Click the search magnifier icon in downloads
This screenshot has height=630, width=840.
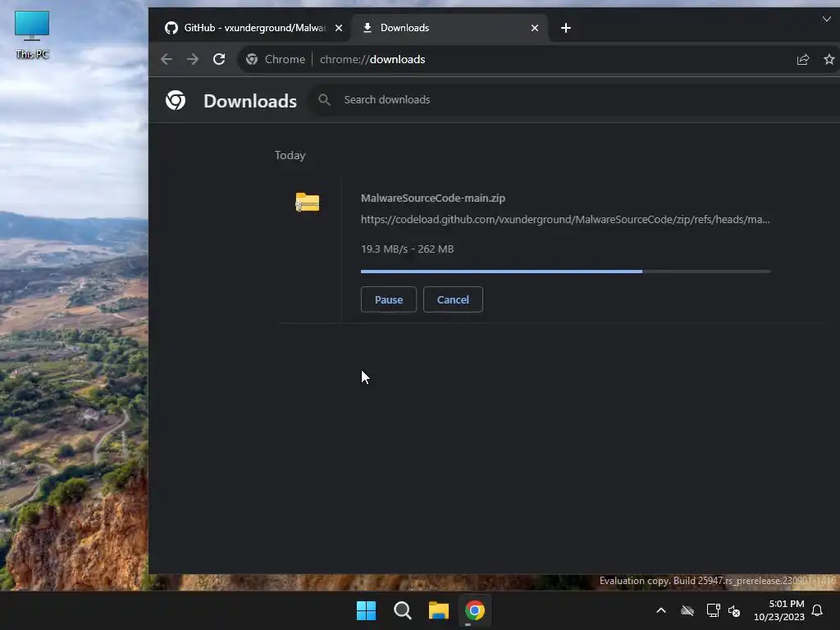324,99
